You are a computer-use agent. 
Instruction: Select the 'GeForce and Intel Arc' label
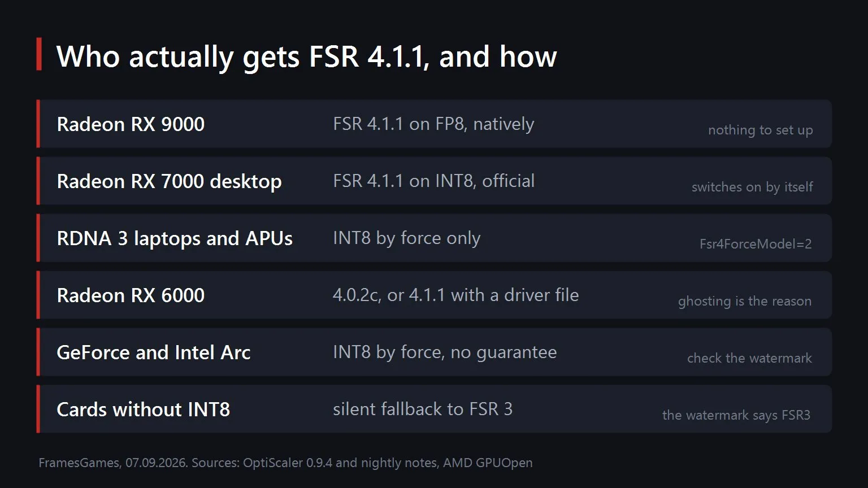(x=153, y=352)
